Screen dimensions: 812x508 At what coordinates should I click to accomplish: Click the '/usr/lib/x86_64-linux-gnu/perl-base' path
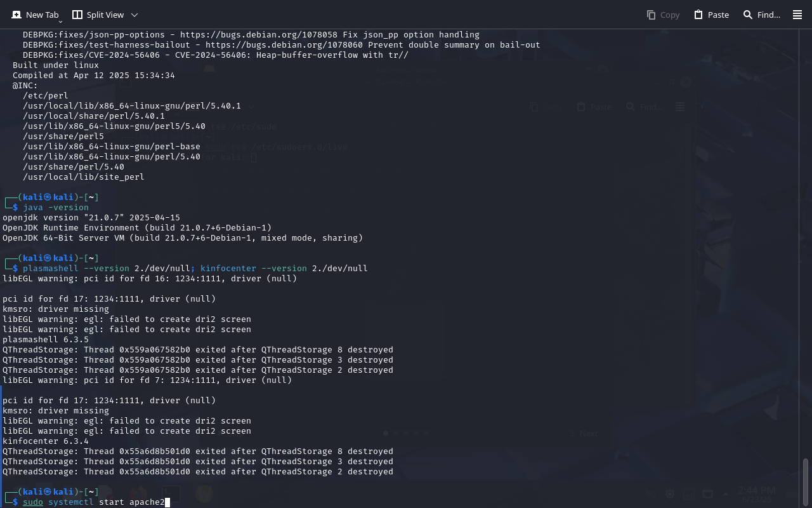coord(112,147)
